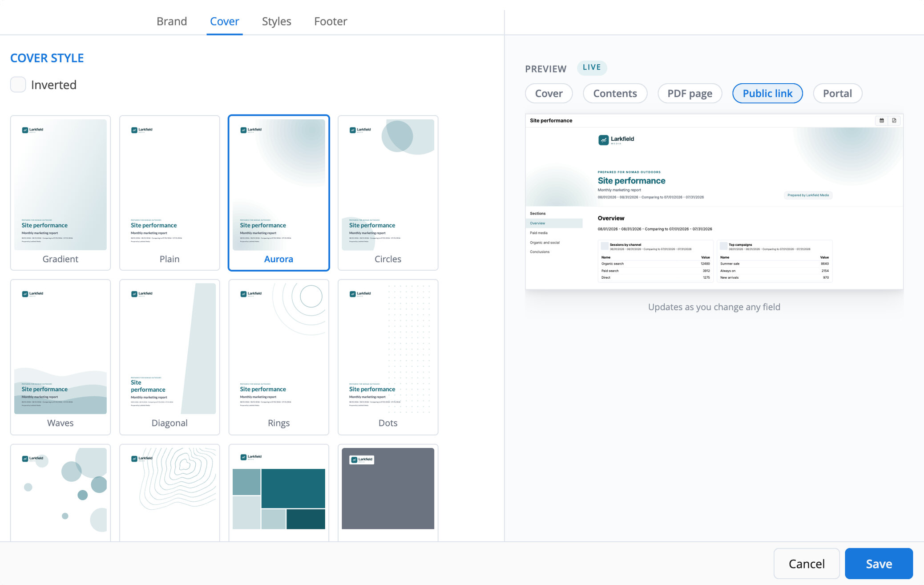Show the Cover preview mode
The width and height of the screenshot is (924, 585).
point(549,93)
